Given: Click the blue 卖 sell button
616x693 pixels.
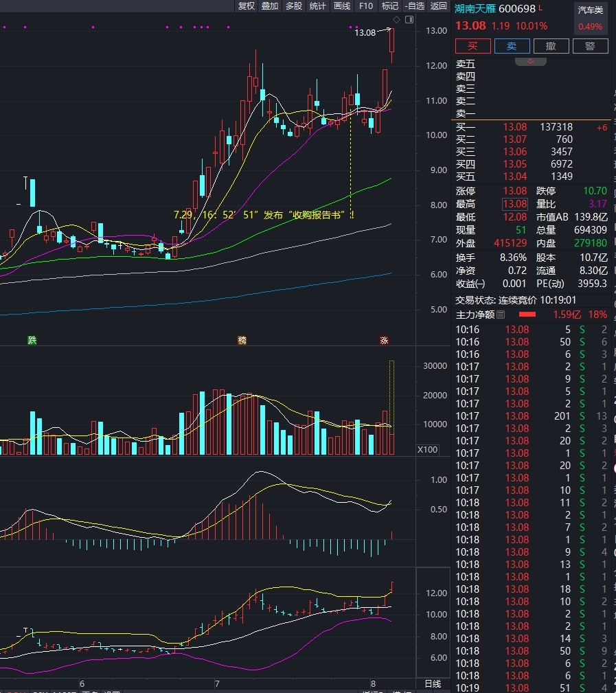Looking at the screenshot, I should [512, 46].
